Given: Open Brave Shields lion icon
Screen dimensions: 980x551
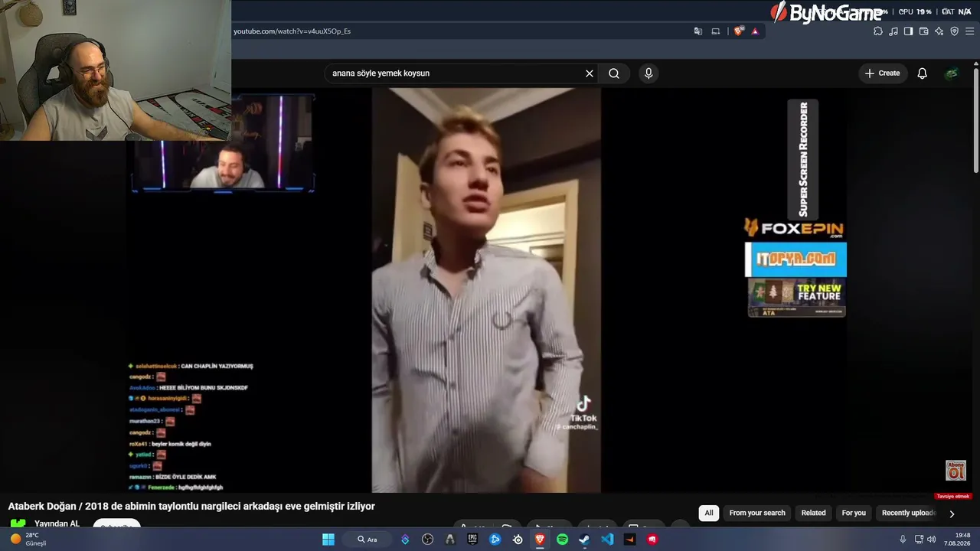Looking at the screenshot, I should coord(739,31).
